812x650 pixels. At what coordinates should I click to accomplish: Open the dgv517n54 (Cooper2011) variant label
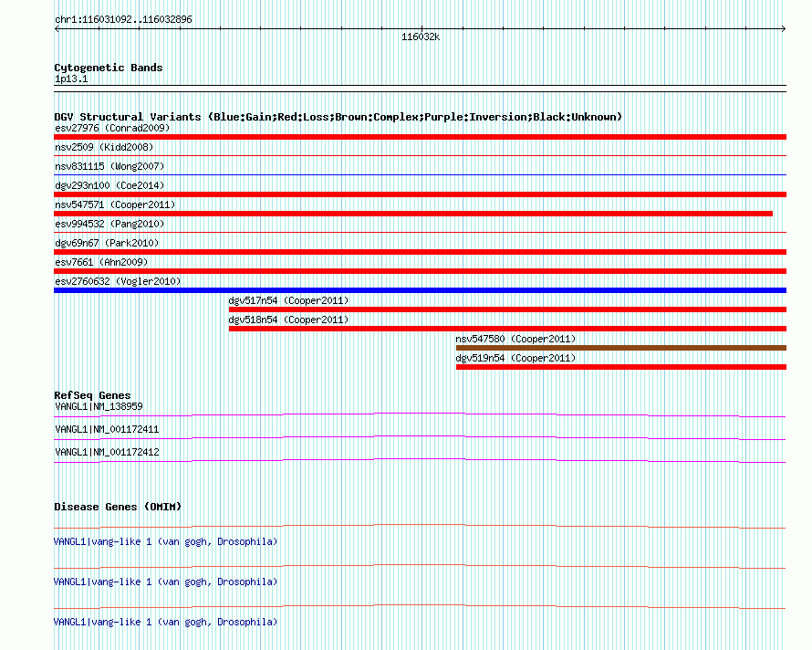pos(288,300)
